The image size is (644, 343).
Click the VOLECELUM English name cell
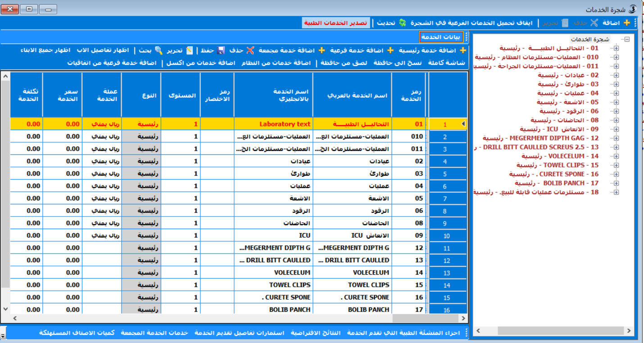click(273, 272)
